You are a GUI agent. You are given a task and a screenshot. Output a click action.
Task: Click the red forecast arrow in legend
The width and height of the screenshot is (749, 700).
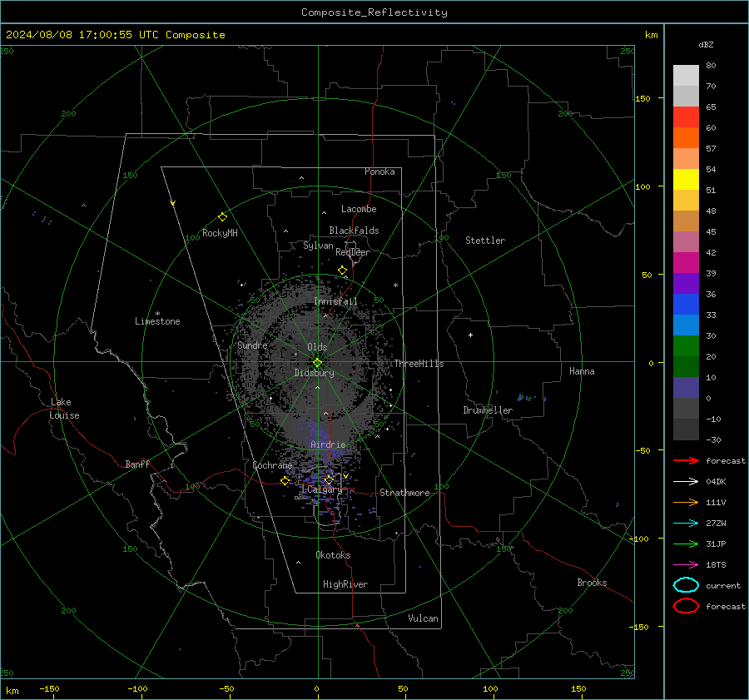pos(686,460)
